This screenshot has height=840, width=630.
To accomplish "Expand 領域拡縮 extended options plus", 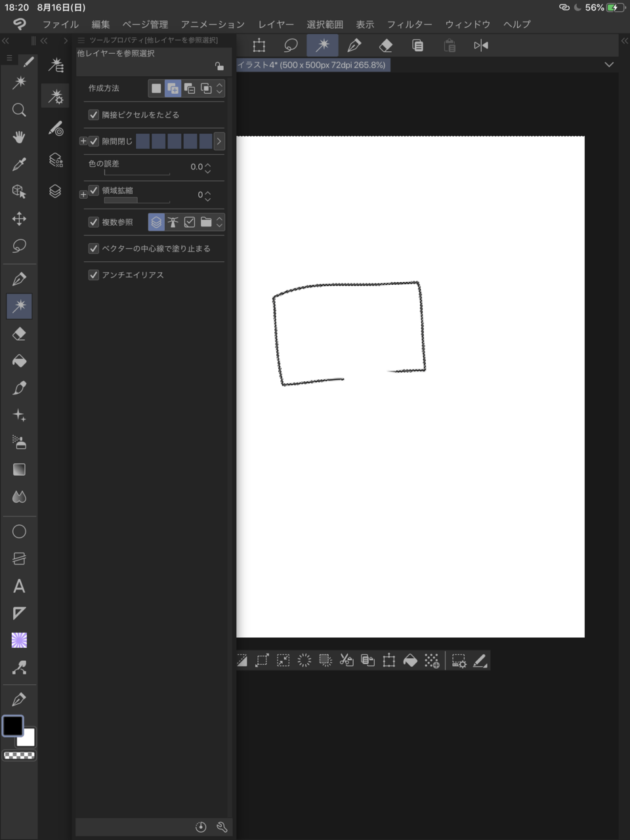I will click(x=83, y=194).
